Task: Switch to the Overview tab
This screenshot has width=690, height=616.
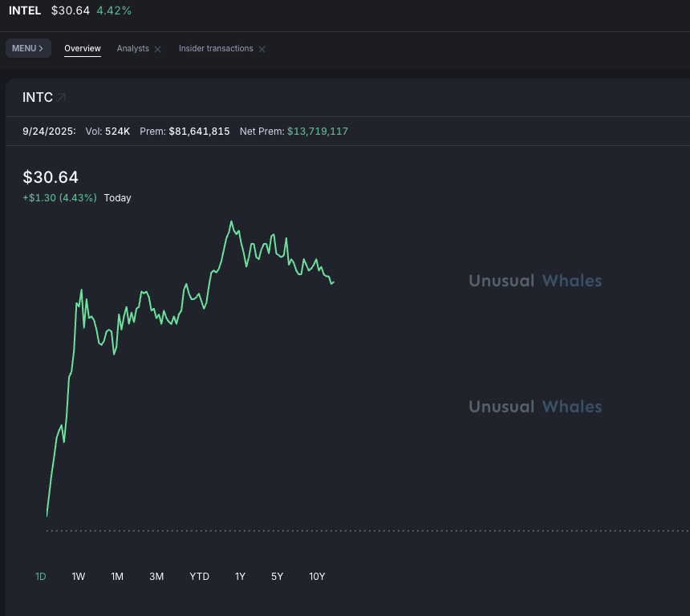Action: point(83,49)
